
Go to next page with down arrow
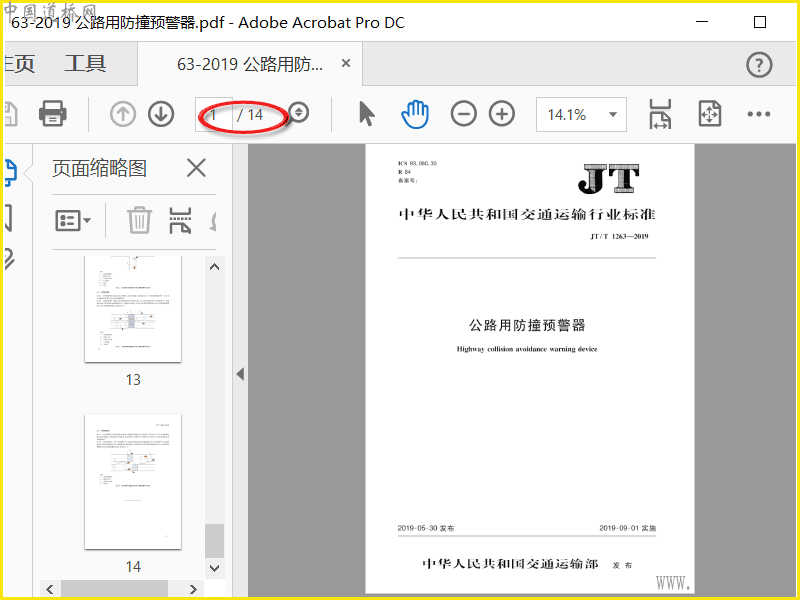[161, 114]
